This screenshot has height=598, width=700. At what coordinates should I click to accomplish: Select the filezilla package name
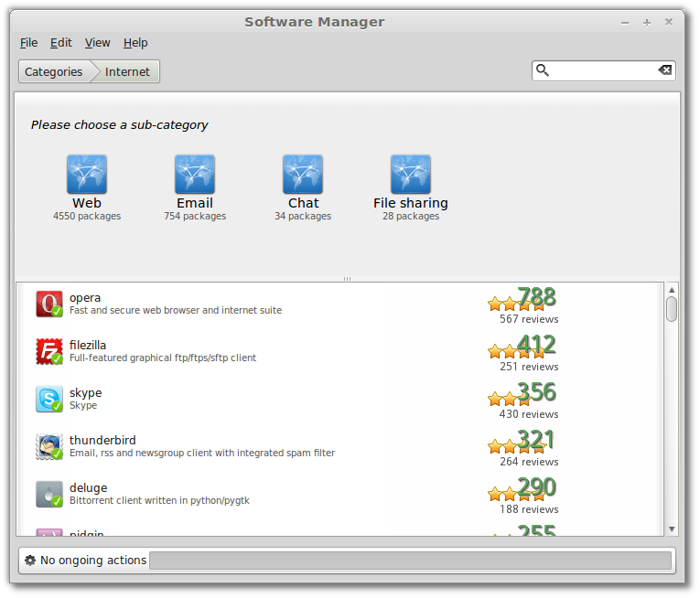coord(88,345)
